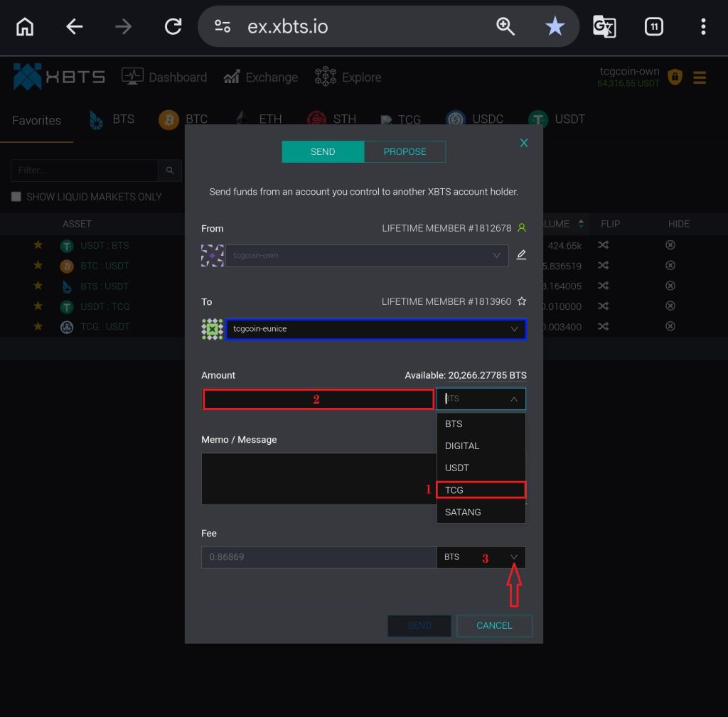Open the fee asset dropdown arrow
Viewport: 728px width, 717px height.
click(x=514, y=557)
